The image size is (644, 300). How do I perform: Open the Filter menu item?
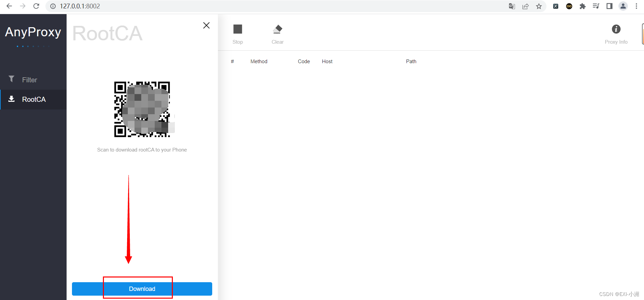pos(33,80)
